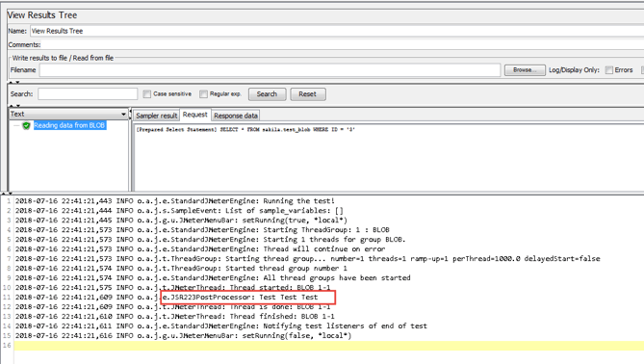644x364 pixels.
Task: Open the Text renderer dropdown
Action: point(68,115)
